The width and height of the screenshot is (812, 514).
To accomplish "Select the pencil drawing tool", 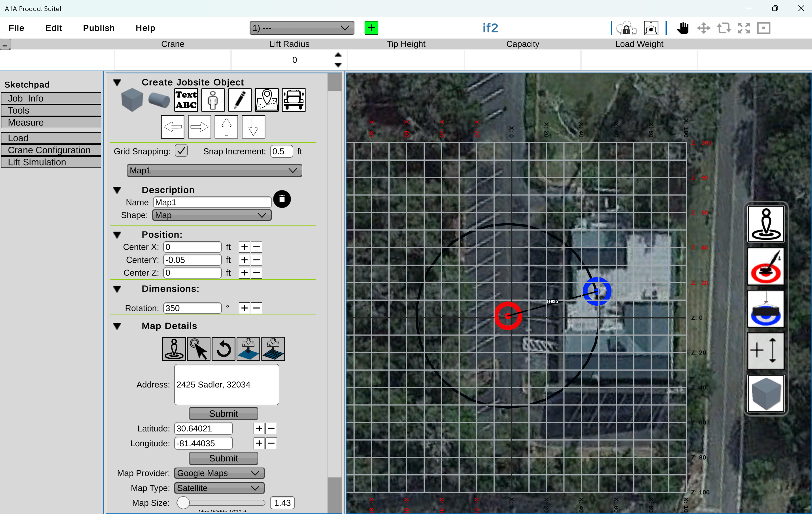I will (x=240, y=100).
